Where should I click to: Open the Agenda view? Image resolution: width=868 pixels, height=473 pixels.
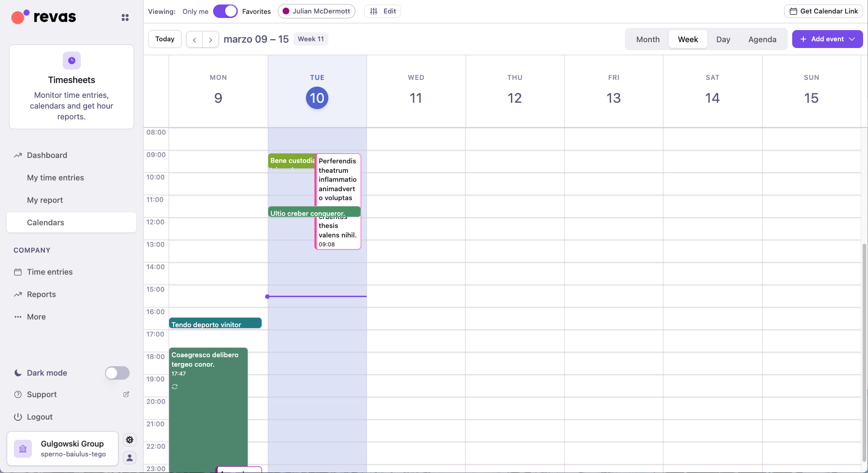[x=762, y=39]
